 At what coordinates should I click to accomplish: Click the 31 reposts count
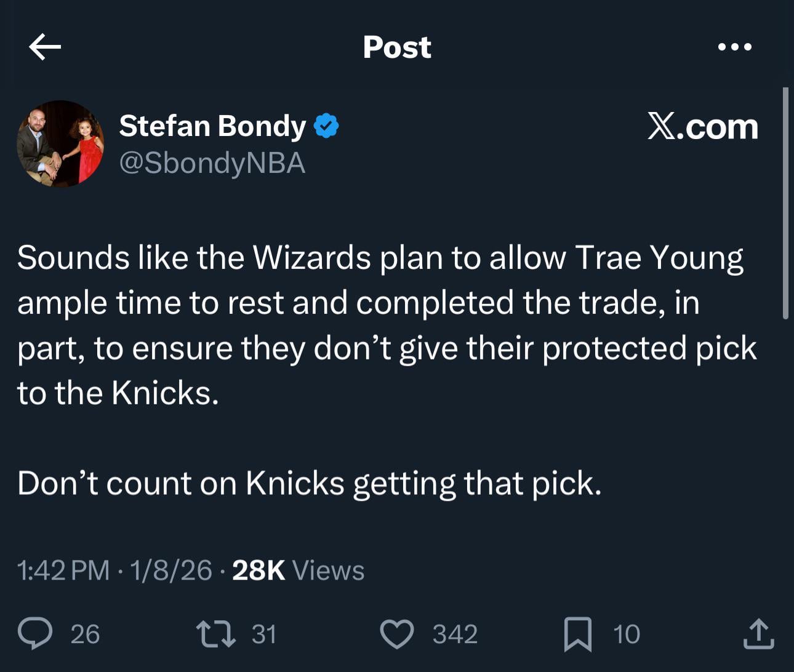(264, 634)
